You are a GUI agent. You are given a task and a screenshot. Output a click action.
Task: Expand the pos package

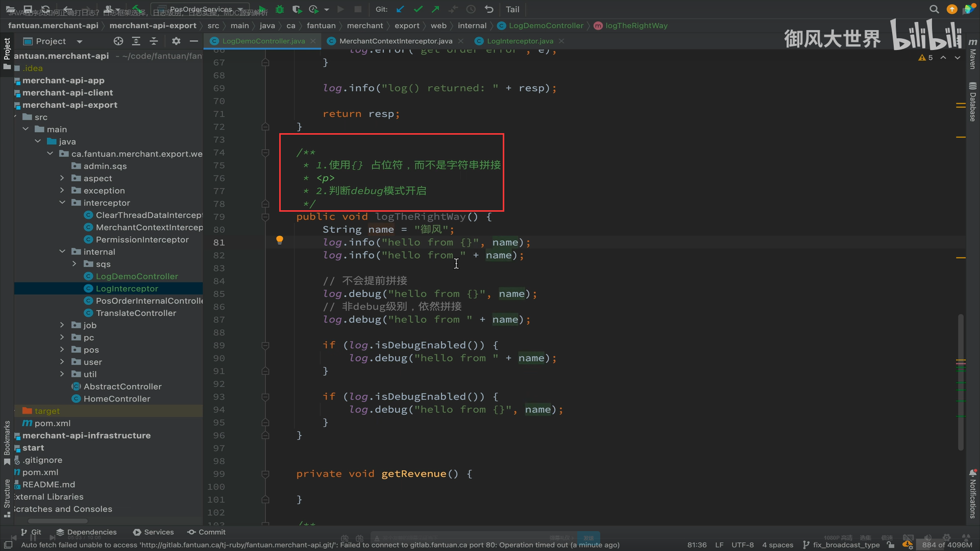[62, 349]
